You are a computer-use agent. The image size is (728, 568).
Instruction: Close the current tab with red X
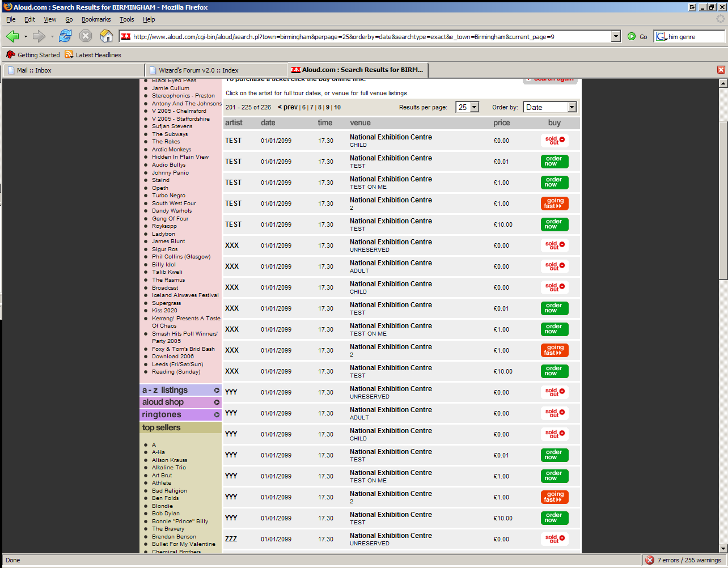[721, 70]
